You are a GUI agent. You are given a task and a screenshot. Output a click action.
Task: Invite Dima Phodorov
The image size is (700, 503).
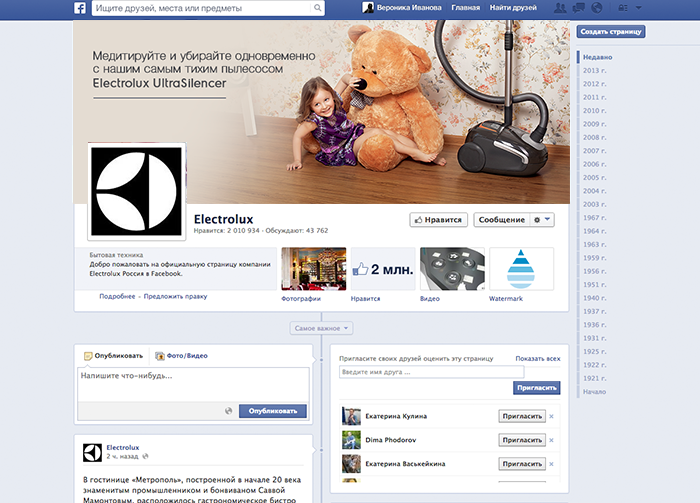click(x=522, y=440)
